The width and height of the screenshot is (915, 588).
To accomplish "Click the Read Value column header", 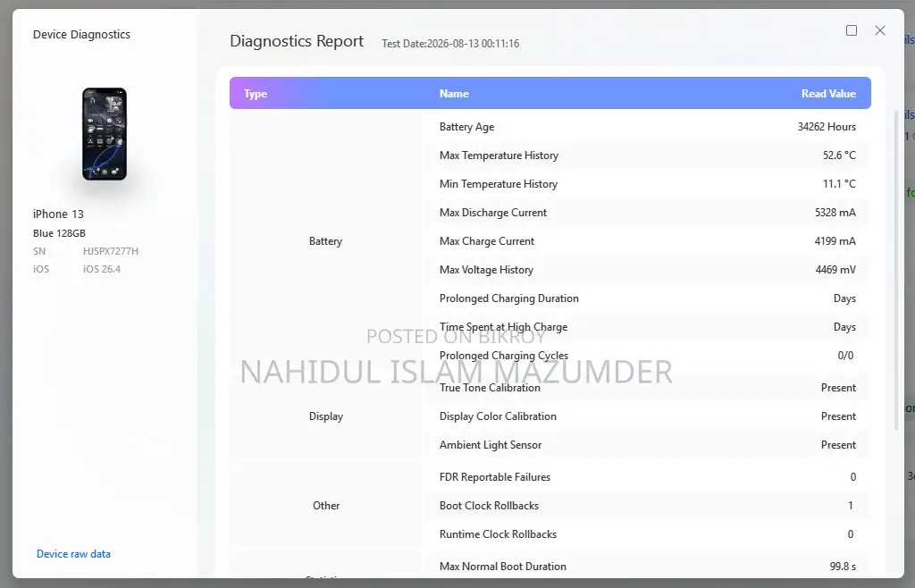I will point(828,93).
